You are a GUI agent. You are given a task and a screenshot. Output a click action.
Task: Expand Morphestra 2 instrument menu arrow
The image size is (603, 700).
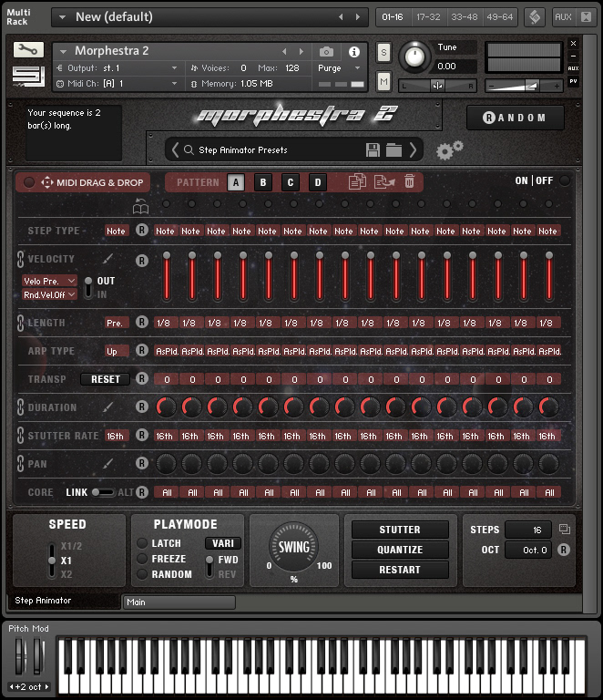64,52
